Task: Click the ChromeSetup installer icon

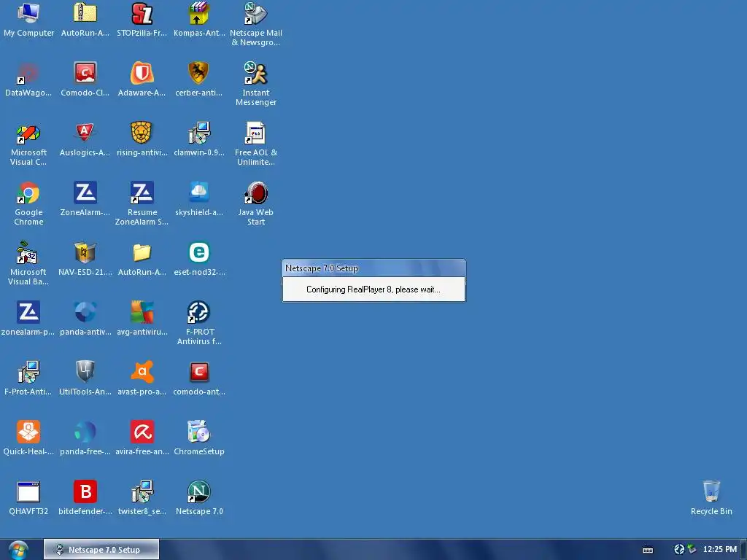Action: 198,432
